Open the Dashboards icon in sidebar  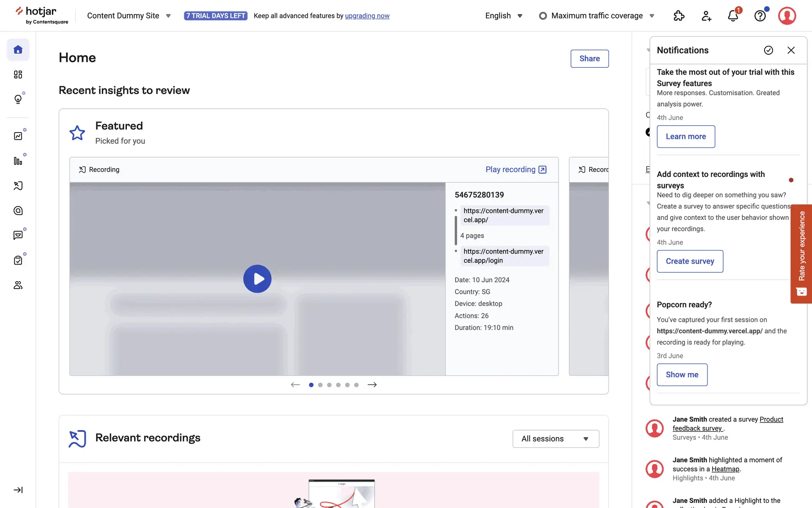(18, 75)
